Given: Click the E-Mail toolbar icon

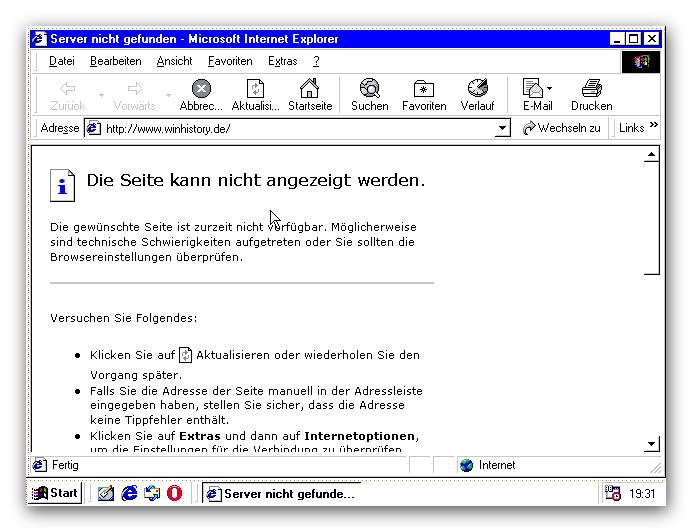Looking at the screenshot, I should pos(533,90).
